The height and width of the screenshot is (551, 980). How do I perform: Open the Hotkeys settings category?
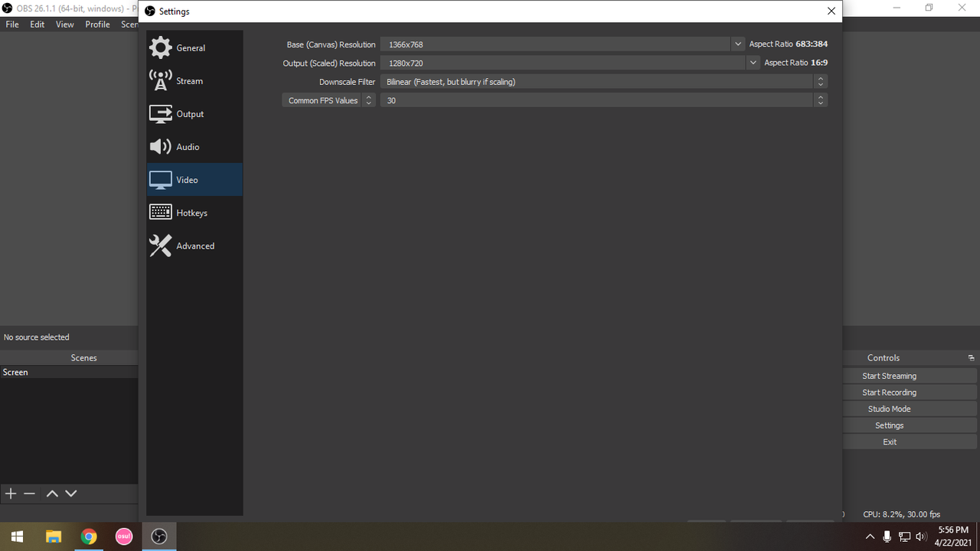194,212
